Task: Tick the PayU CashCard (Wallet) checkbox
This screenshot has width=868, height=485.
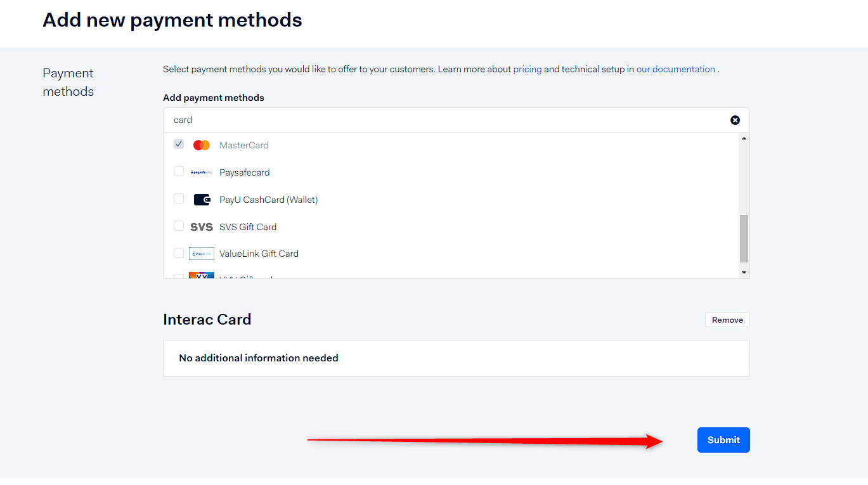Action: pyautogui.click(x=179, y=199)
